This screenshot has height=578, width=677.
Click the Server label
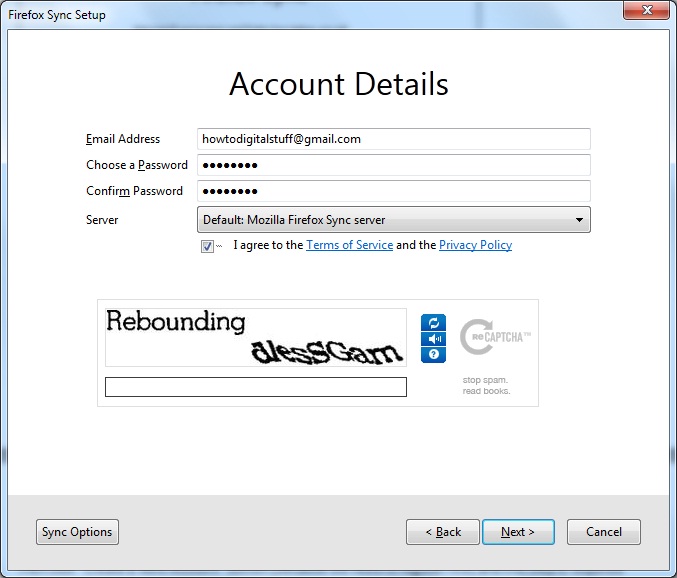(102, 220)
